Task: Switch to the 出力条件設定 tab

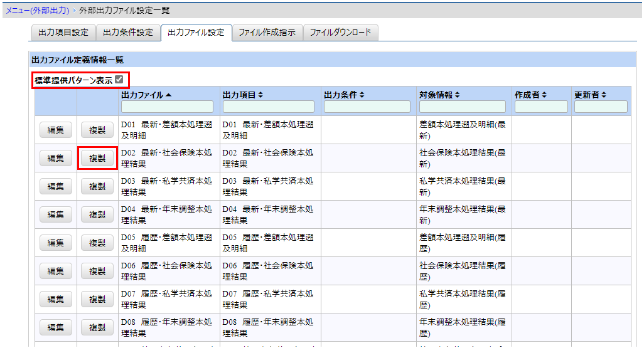Action: (128, 33)
